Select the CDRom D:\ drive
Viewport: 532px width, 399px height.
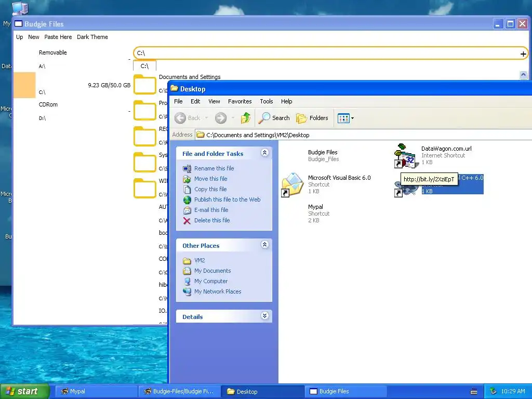[72, 111]
